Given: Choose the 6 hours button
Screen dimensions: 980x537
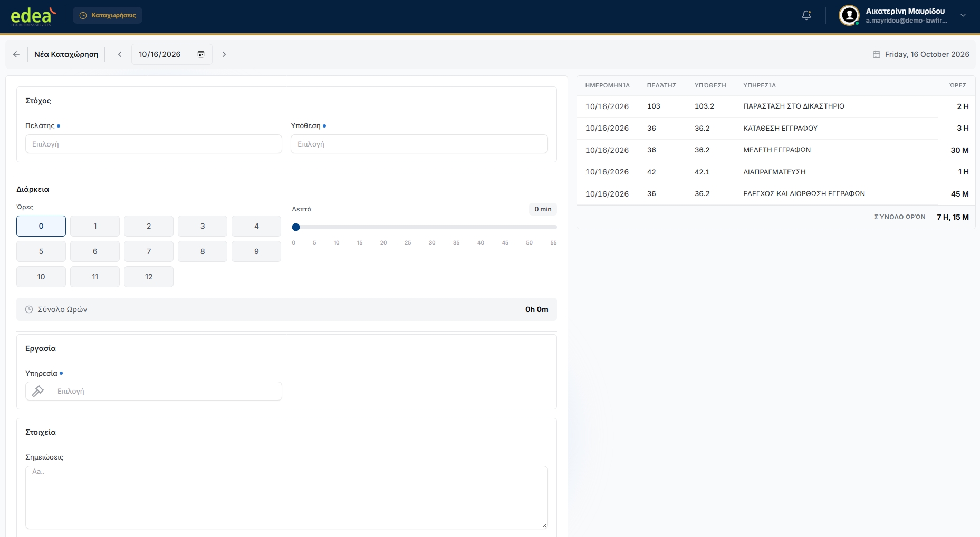Looking at the screenshot, I should click(95, 251).
